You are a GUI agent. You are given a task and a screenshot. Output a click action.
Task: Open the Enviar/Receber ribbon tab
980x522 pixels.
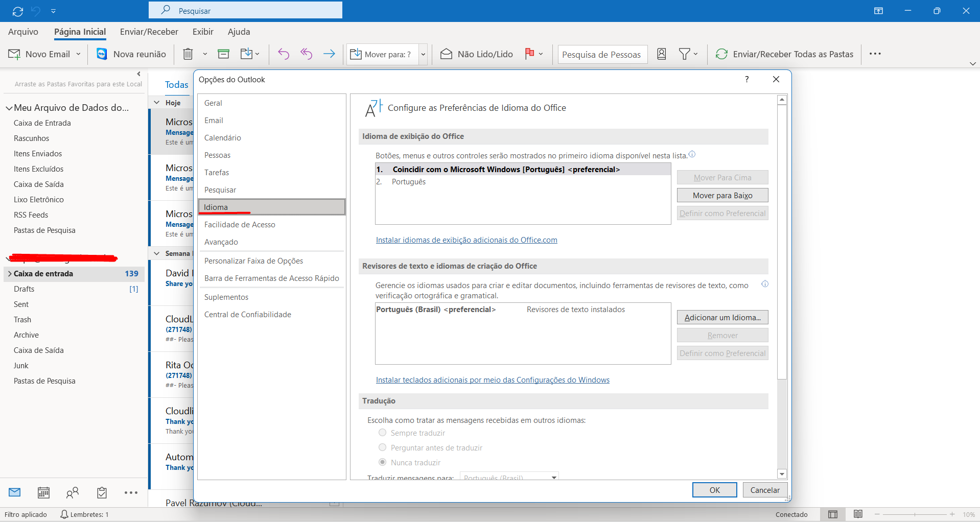tap(149, 32)
